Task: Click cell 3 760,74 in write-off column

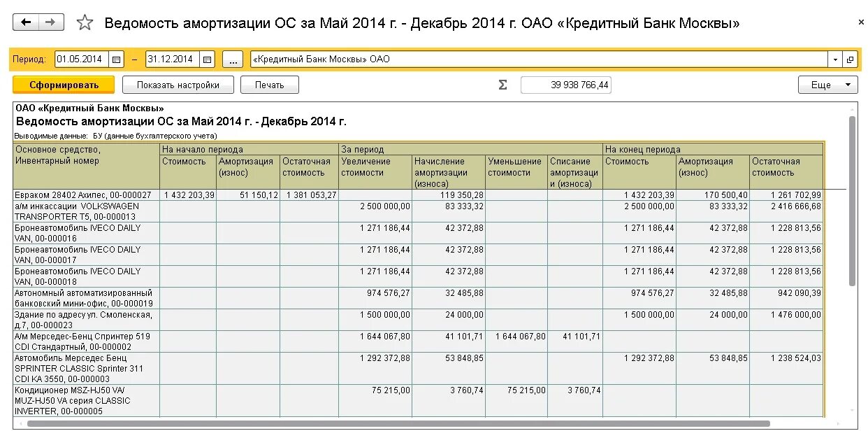Action: click(x=575, y=400)
